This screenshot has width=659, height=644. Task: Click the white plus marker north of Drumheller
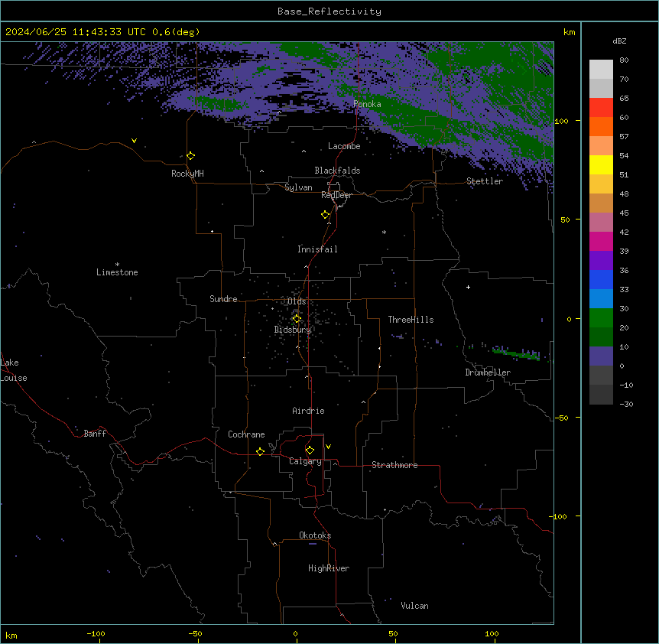pyautogui.click(x=468, y=287)
